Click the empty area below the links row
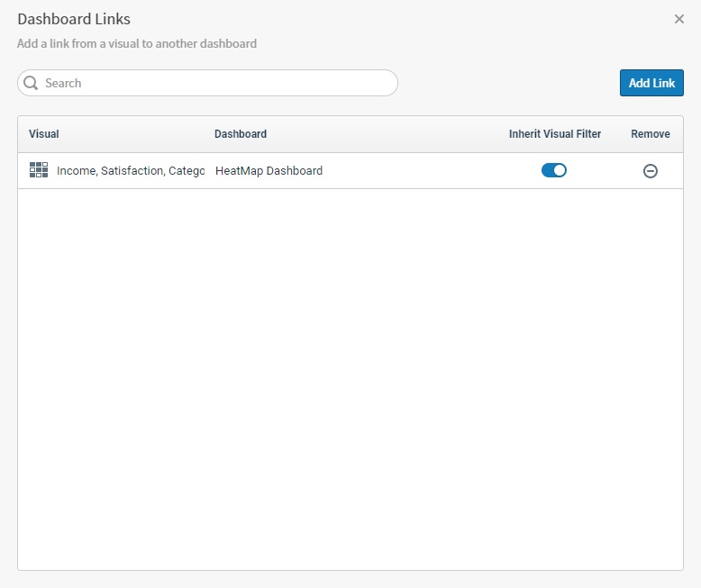This screenshot has width=701, height=588. [x=350, y=378]
